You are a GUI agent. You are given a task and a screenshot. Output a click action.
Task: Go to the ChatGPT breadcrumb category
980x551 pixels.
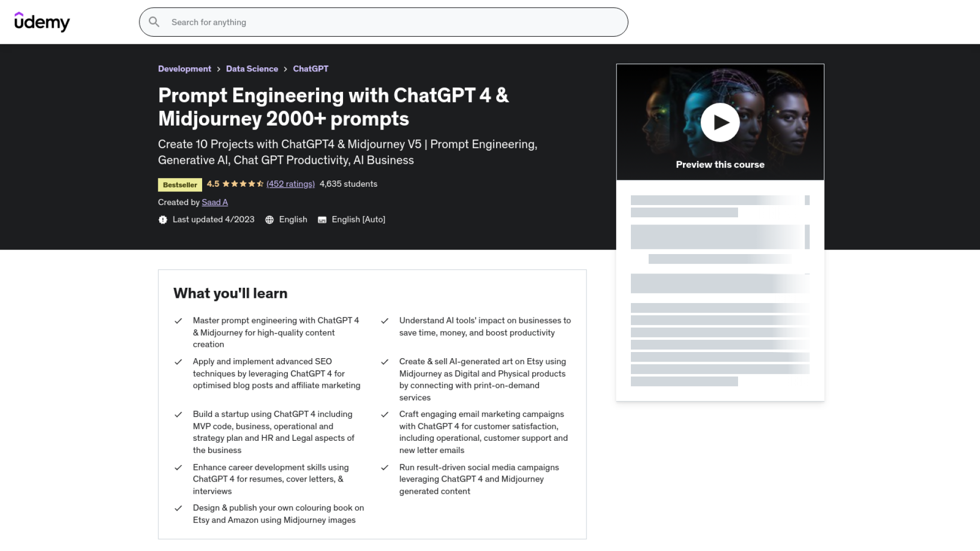pyautogui.click(x=310, y=69)
